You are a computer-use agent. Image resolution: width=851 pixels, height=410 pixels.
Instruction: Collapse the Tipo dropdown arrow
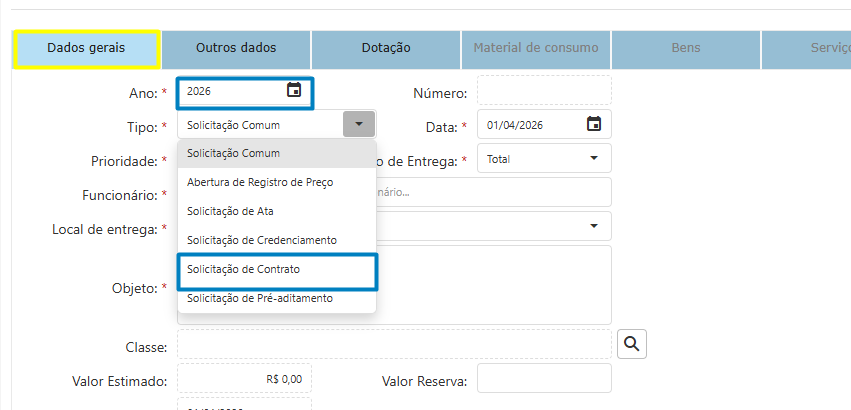tap(359, 125)
